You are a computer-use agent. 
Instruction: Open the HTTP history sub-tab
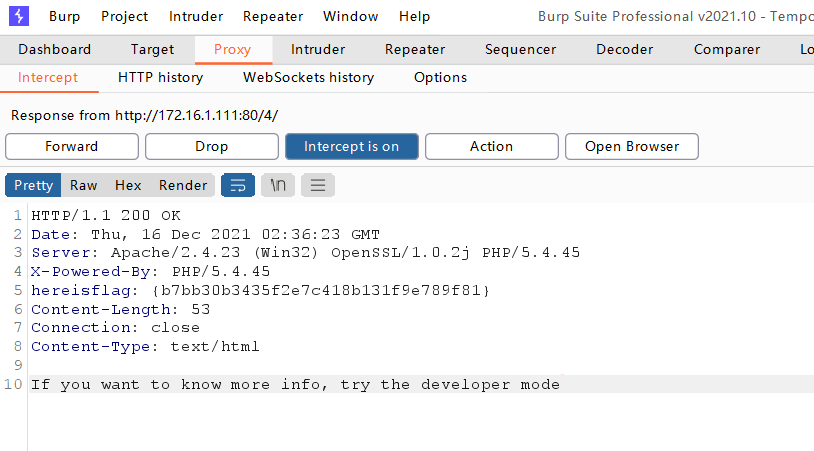pos(160,77)
